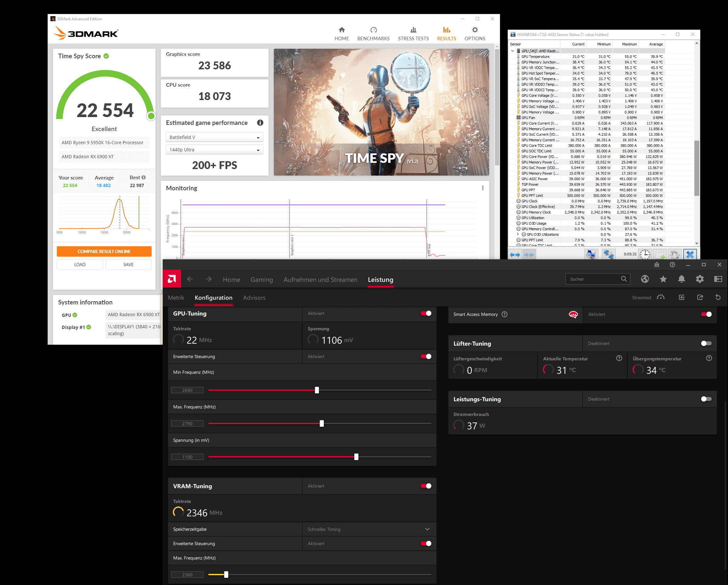Screen dimensions: 728x585
Task: Click the Spannung (in mV) slider handle
Action: point(356,457)
